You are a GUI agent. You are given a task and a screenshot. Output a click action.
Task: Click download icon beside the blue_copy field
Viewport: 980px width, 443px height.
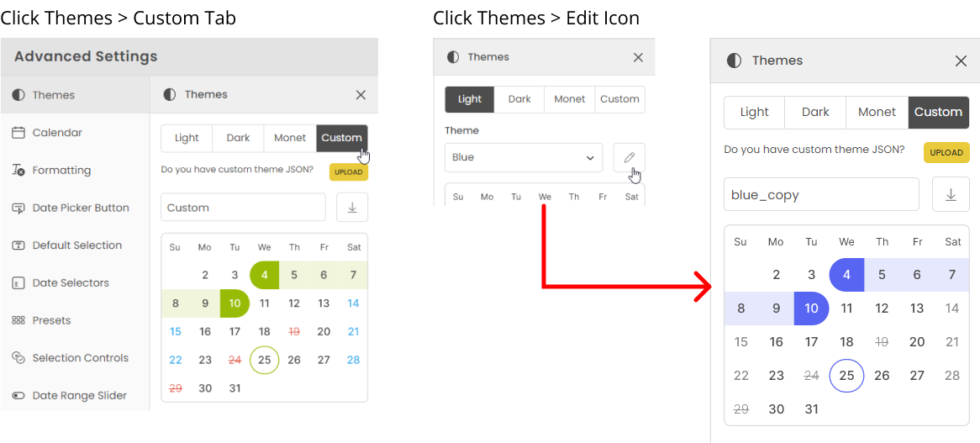pyautogui.click(x=951, y=194)
